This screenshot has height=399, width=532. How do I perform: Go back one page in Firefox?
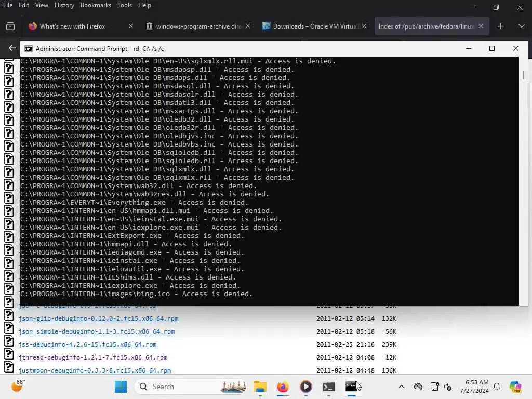12,48
